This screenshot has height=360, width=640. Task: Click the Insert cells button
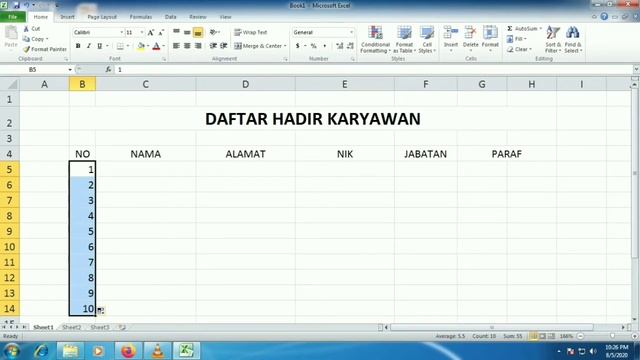(451, 39)
